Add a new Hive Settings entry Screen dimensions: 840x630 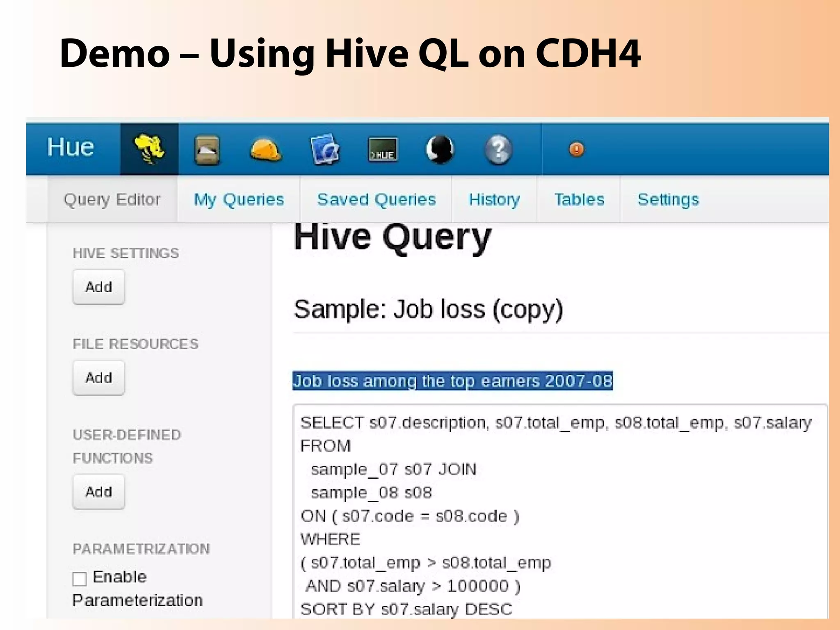tap(98, 287)
